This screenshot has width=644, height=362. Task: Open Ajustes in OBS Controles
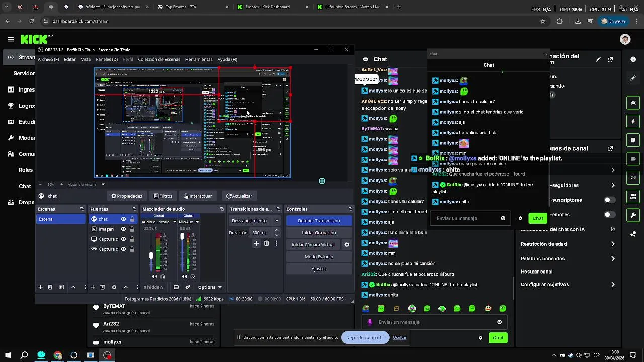[x=318, y=269]
